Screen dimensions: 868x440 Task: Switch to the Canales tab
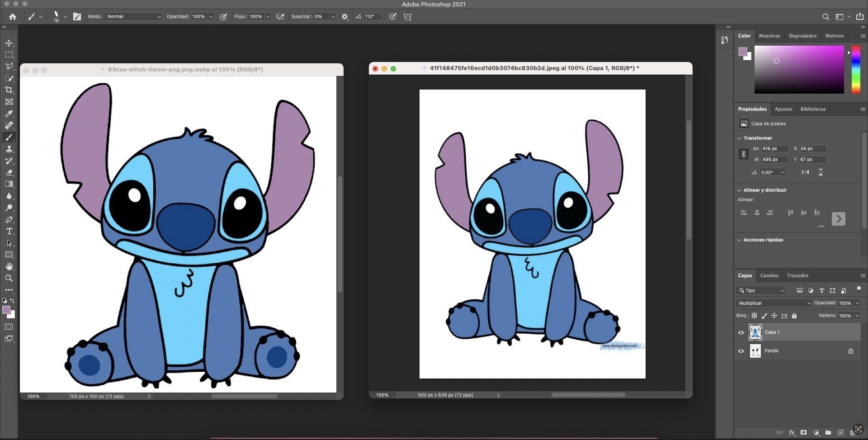pyautogui.click(x=769, y=275)
